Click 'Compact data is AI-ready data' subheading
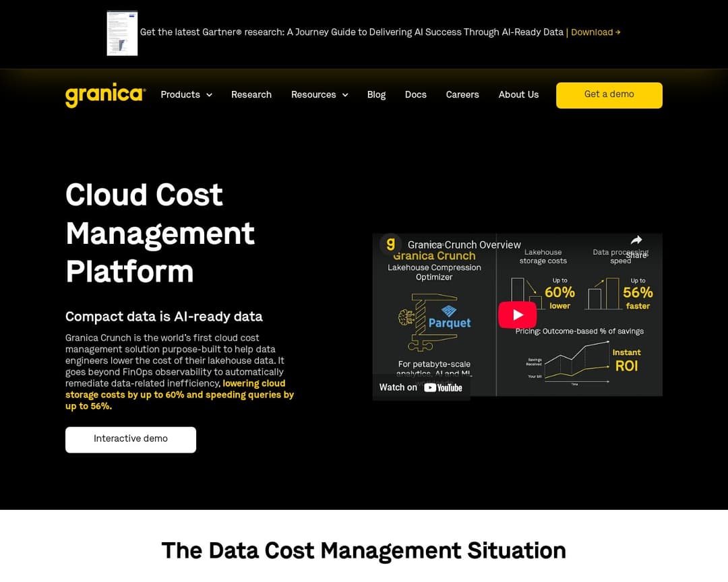This screenshot has width=728, height=582. (164, 317)
